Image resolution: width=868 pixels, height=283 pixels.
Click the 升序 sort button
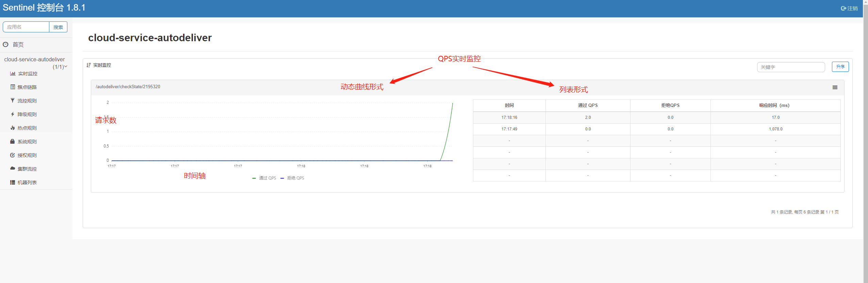840,67
